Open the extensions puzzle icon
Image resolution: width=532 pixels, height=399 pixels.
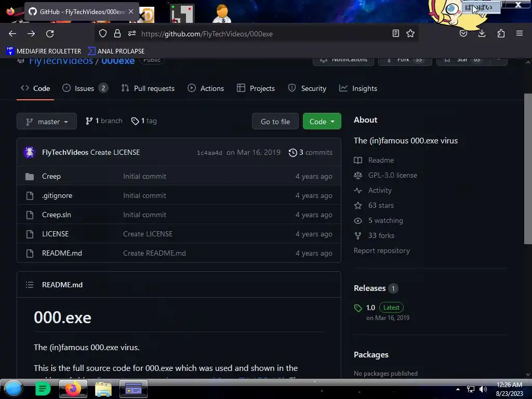[x=501, y=34]
